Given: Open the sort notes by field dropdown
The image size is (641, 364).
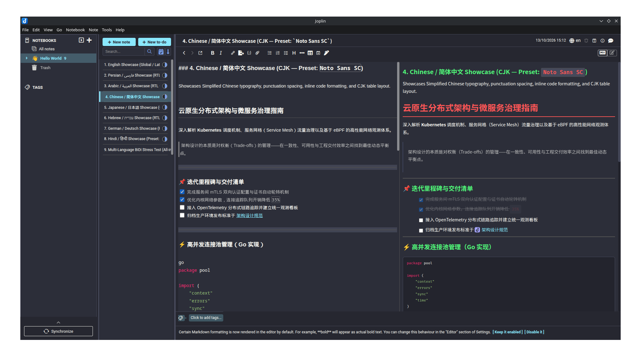Looking at the screenshot, I should 161,52.
